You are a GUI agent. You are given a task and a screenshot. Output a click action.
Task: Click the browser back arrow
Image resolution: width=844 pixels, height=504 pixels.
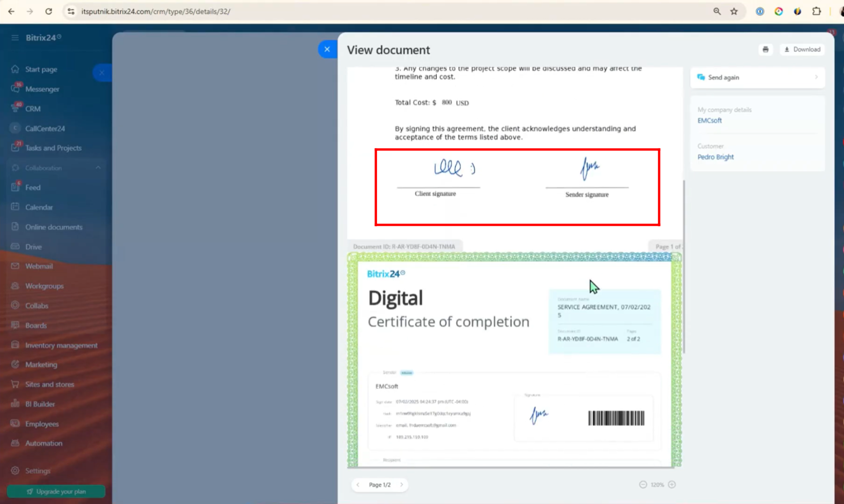pos(11,11)
